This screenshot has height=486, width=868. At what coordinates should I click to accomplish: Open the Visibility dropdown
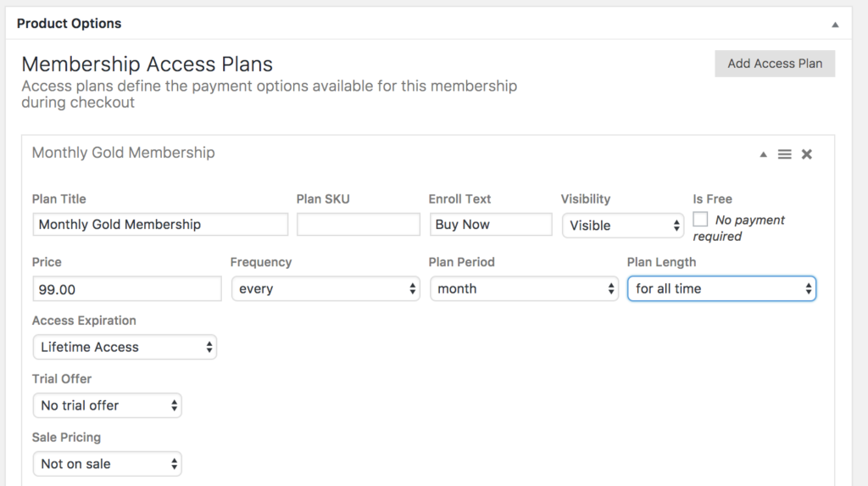[623, 226]
